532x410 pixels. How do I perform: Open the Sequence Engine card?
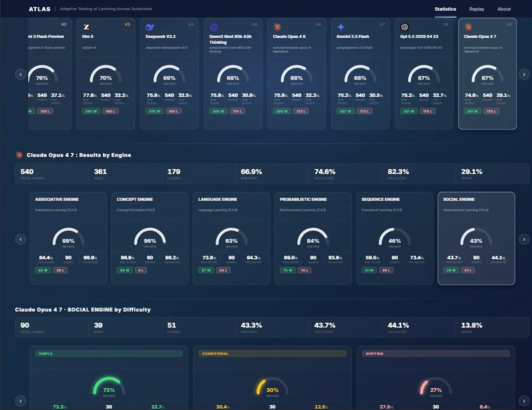395,238
